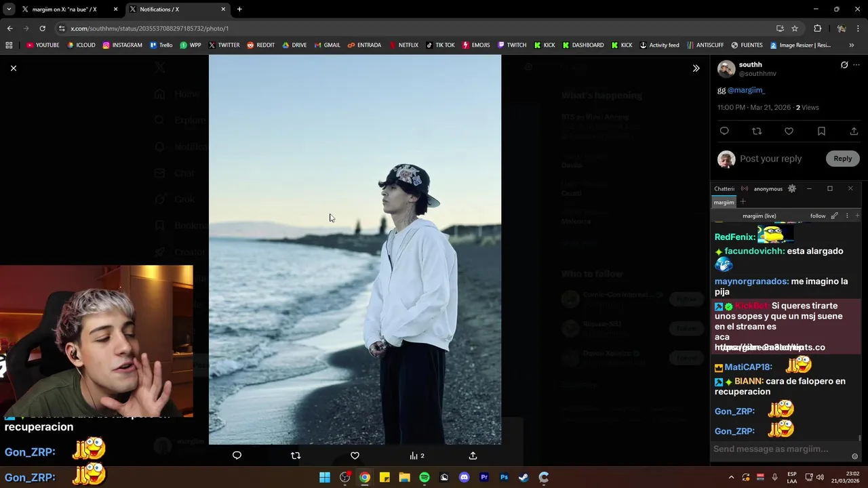The width and height of the screenshot is (868, 488).
Task: Click the Chatterino streamer mode broadcast icon
Action: pos(745,188)
